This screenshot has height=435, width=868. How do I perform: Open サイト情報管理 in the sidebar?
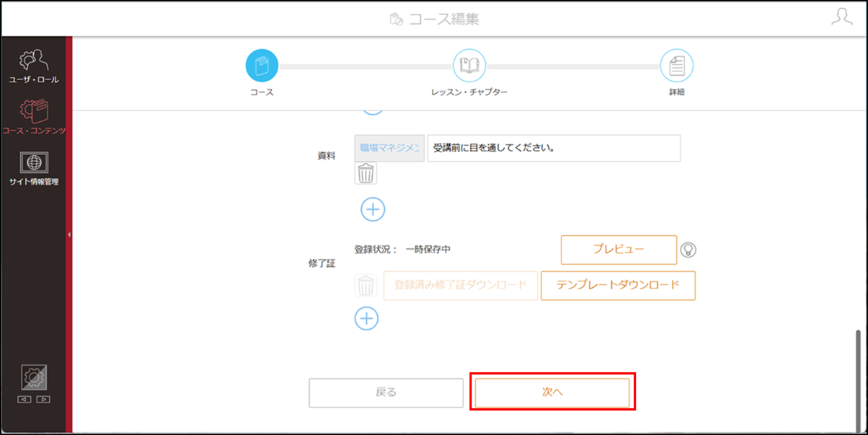(x=34, y=169)
